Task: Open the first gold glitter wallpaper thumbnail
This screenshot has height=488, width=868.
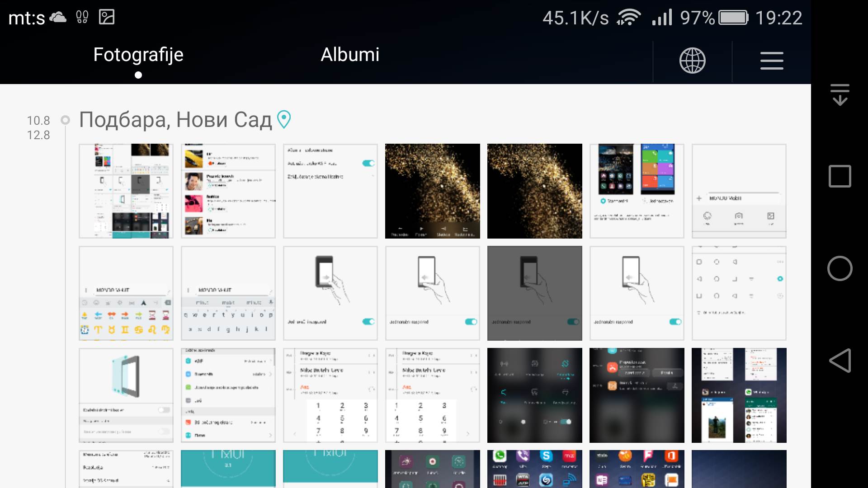Action: point(432,191)
